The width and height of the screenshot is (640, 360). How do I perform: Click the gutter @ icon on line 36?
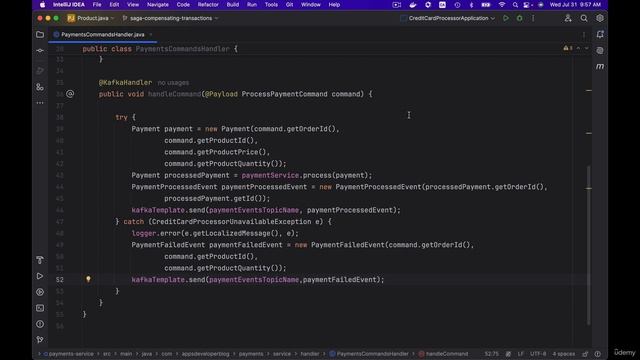(70, 94)
